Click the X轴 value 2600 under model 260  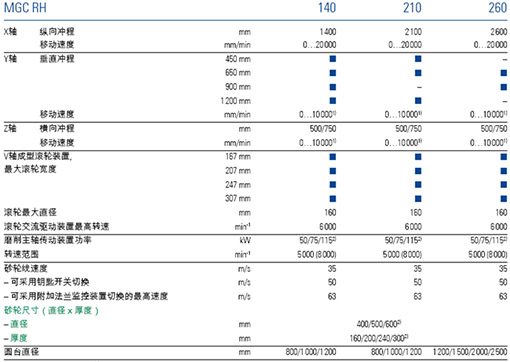tap(499, 32)
